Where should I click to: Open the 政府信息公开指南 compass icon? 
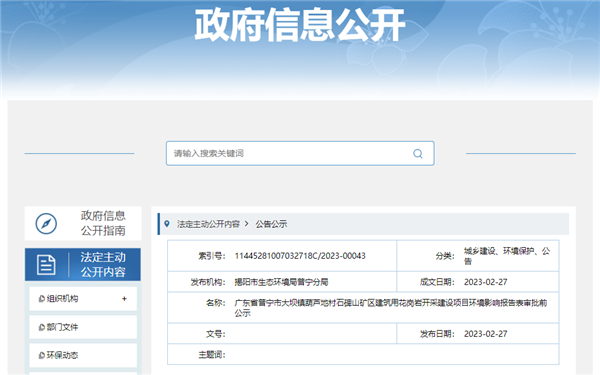pyautogui.click(x=46, y=223)
